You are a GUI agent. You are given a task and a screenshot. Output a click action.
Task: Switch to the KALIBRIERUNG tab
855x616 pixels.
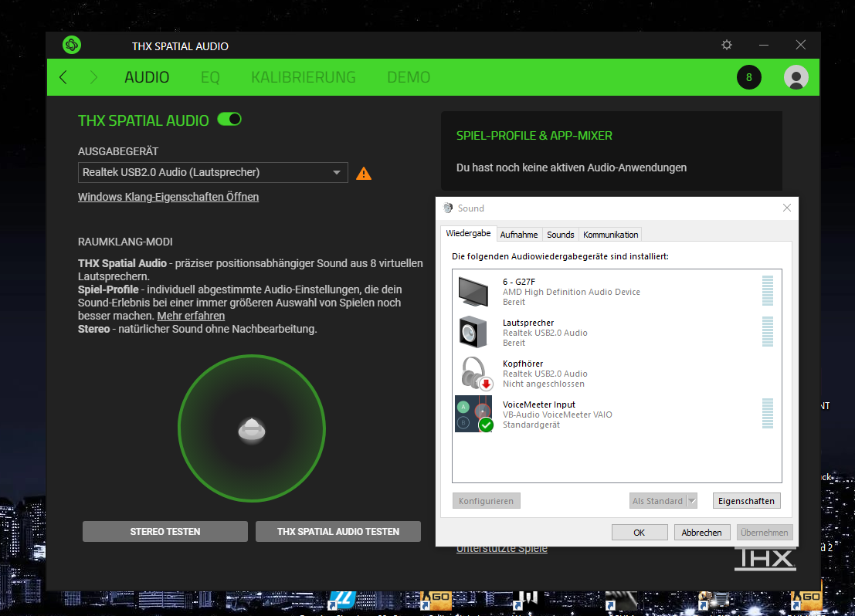coord(304,77)
